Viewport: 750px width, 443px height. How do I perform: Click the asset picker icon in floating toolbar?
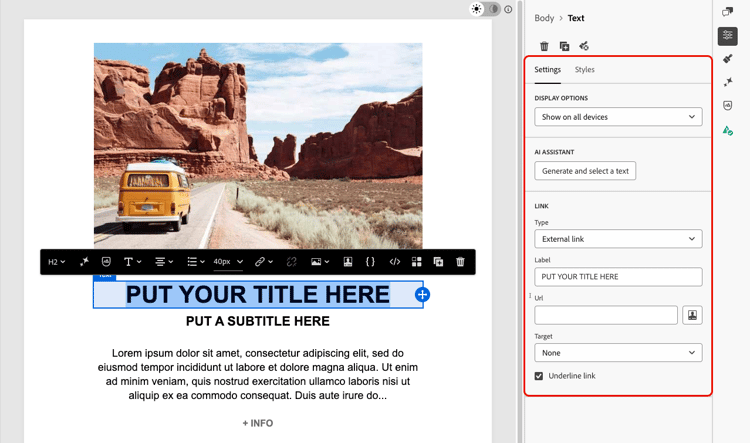348,262
